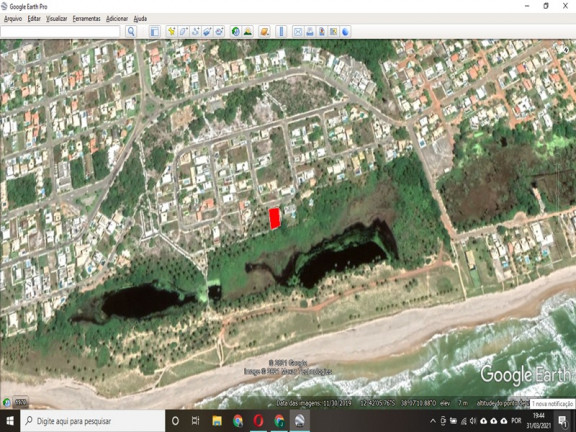This screenshot has width=576, height=432.
Task: Click the Google Earth search input field
Action: click(x=60, y=32)
